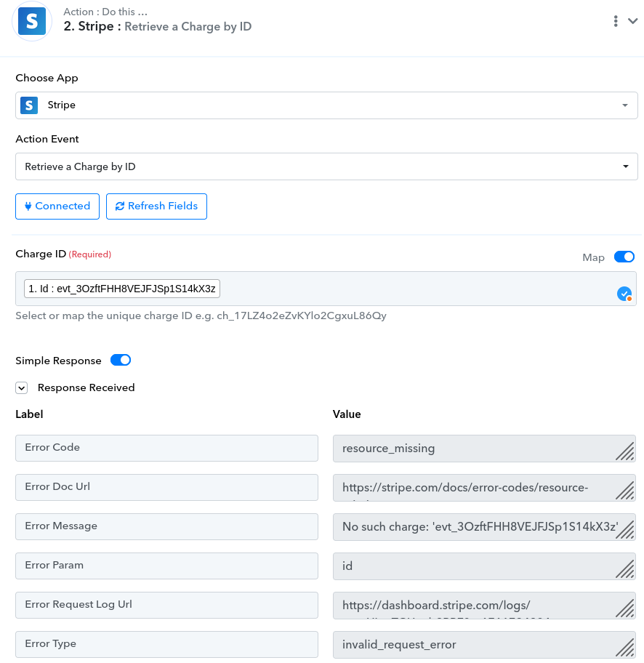Click the Charge ID helper text
The width and height of the screenshot is (644, 663).
pyautogui.click(x=201, y=316)
